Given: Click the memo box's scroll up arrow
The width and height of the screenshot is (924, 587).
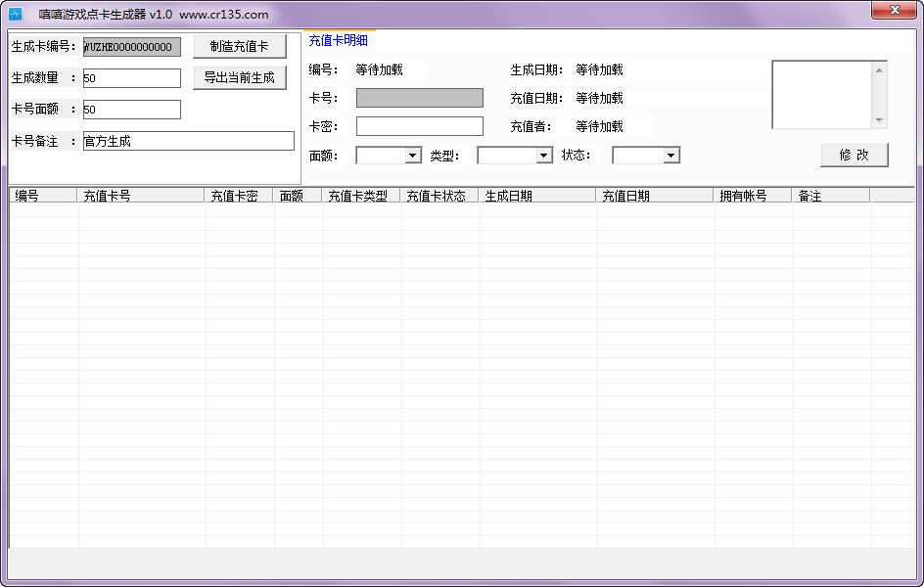Looking at the screenshot, I should [x=879, y=70].
